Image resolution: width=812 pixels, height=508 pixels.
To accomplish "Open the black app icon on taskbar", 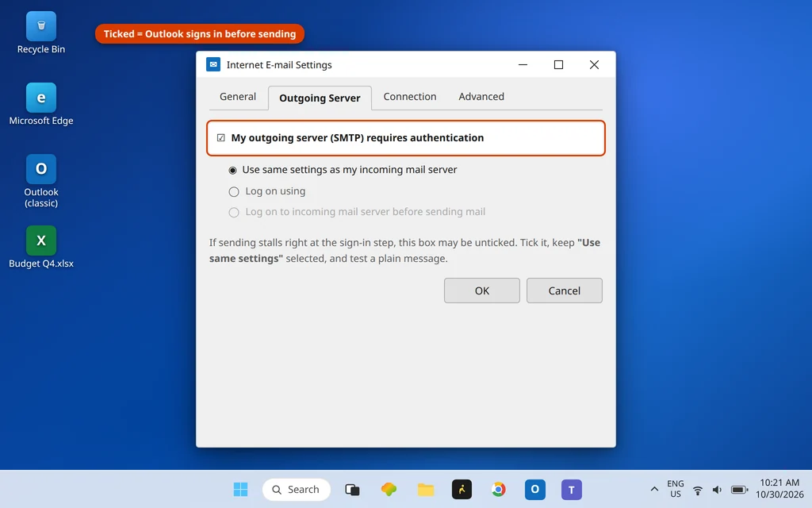I will (x=462, y=489).
